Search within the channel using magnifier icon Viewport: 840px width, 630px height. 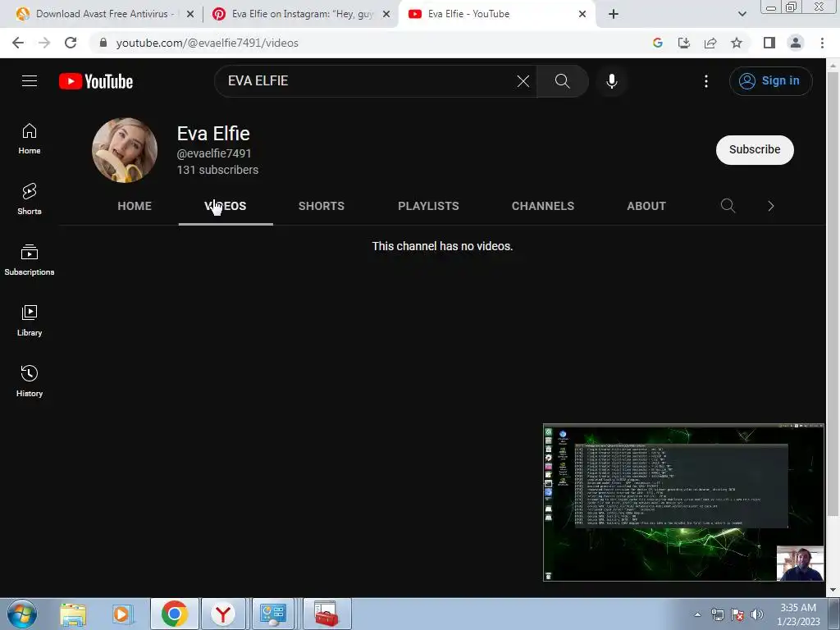pyautogui.click(x=728, y=206)
